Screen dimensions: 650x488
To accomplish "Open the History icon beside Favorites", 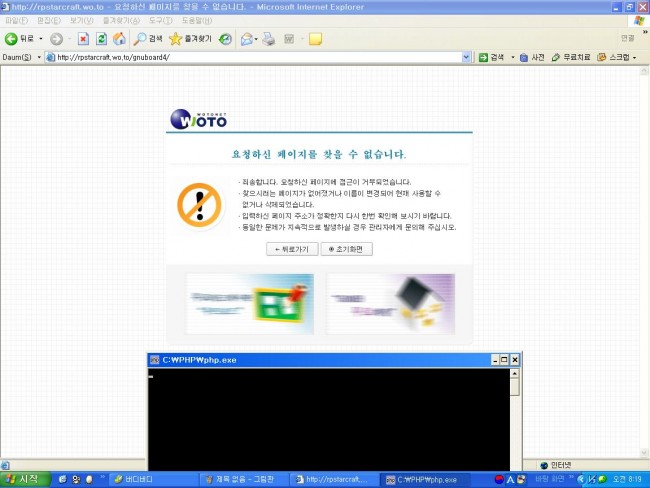I will tap(225, 39).
